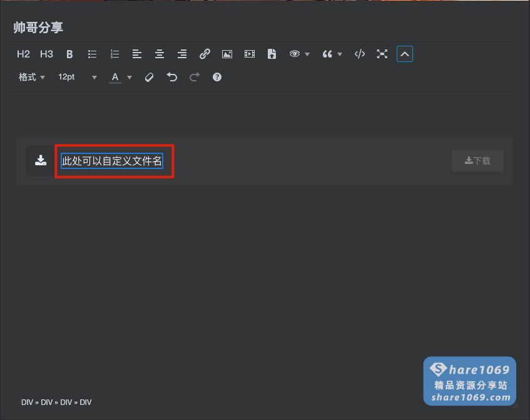Insert a video with the video icon
Screen dimensions: 530x420
click(250, 54)
